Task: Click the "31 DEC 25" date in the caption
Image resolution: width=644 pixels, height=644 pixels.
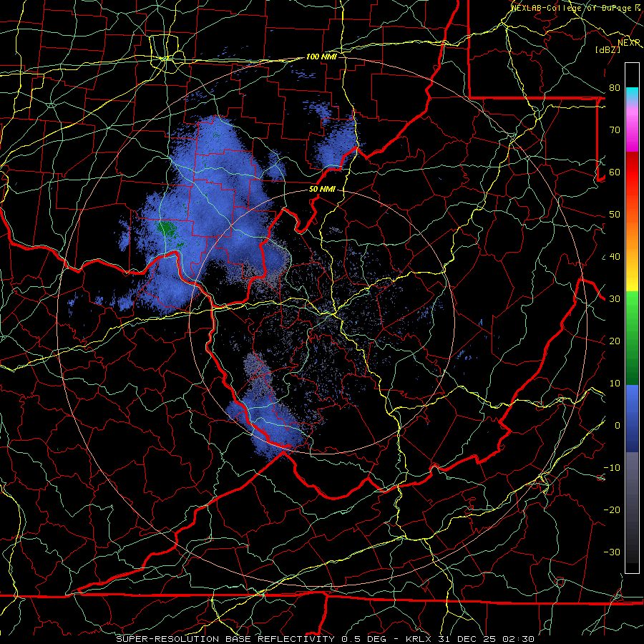Action: (x=468, y=639)
